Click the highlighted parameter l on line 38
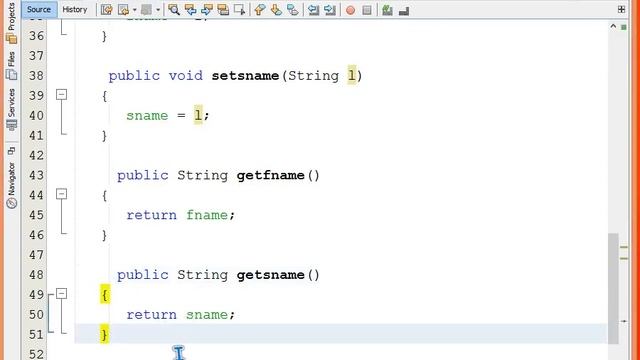This screenshot has width=640, height=360. pyautogui.click(x=351, y=75)
